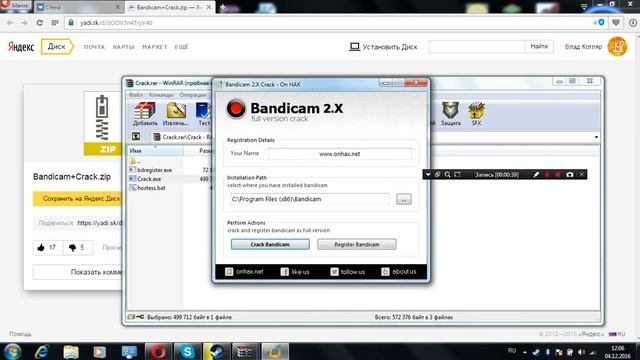
Task: Click the Register Bandicam button
Action: click(357, 244)
